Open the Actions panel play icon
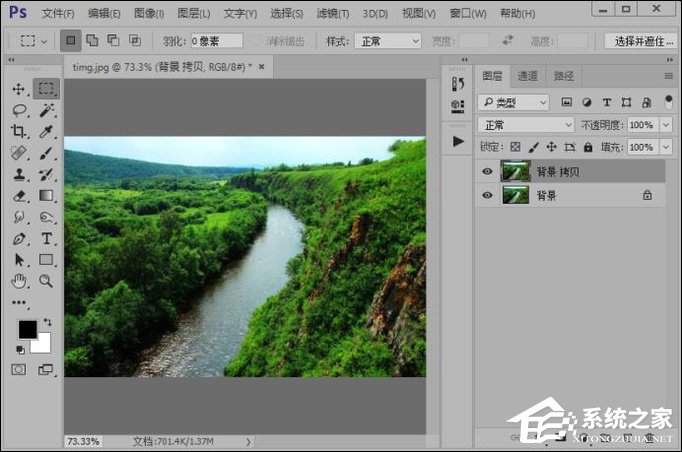This screenshot has width=682, height=452. pos(458,141)
